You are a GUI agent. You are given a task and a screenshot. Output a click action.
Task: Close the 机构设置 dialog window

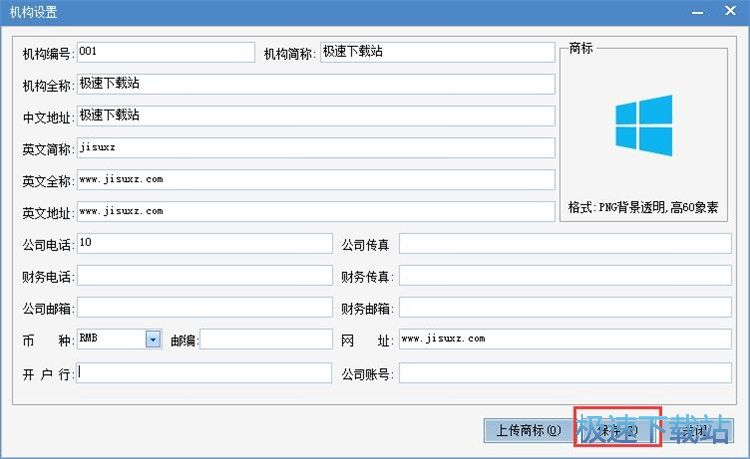tap(730, 11)
